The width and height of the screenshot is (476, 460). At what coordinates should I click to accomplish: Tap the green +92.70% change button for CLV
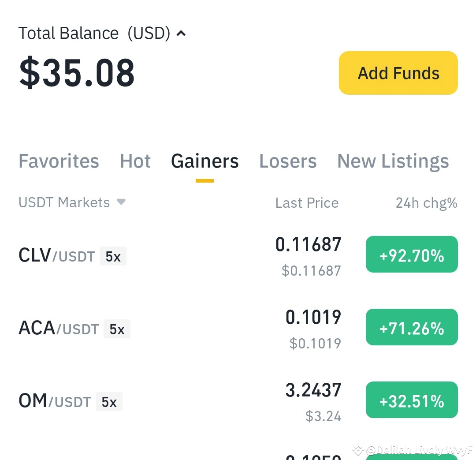(x=411, y=254)
